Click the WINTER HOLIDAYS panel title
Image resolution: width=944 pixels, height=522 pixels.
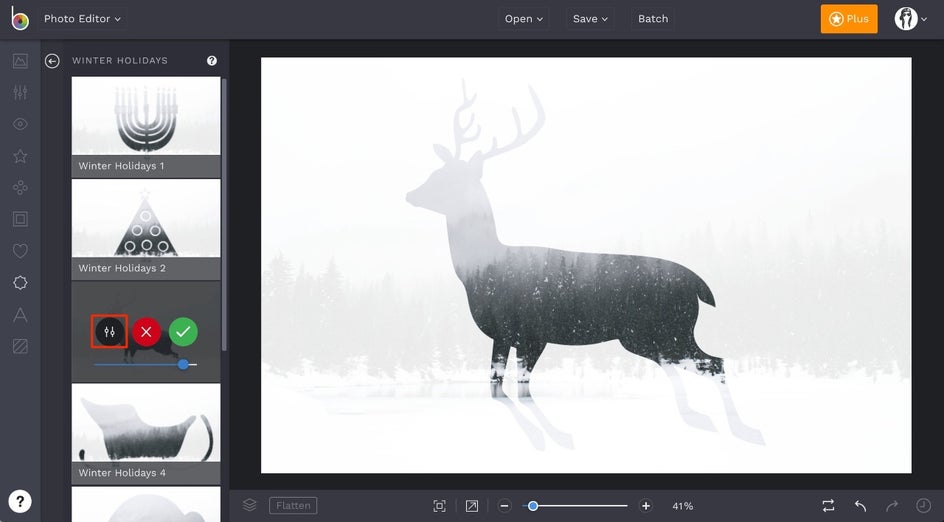(x=120, y=61)
